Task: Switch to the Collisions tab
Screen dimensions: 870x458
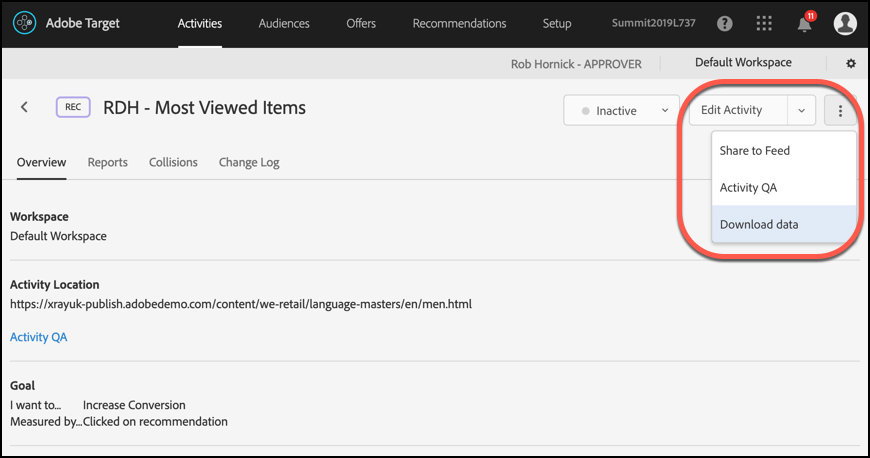Action: (x=173, y=162)
